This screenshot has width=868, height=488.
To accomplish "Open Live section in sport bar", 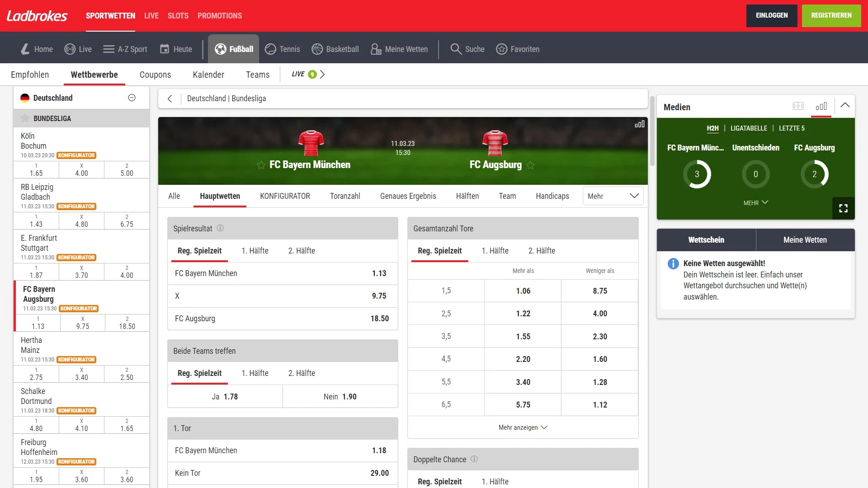I will pyautogui.click(x=78, y=49).
